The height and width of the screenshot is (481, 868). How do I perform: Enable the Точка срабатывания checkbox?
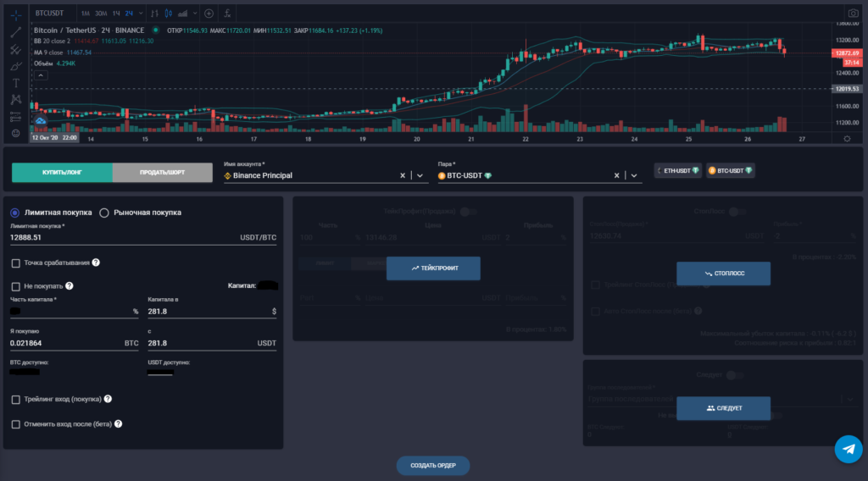point(15,263)
